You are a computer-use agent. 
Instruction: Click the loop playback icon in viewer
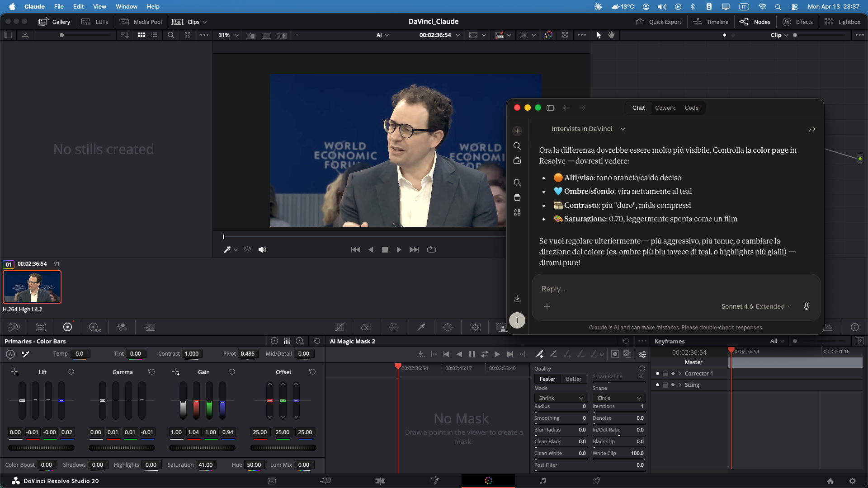(x=431, y=249)
